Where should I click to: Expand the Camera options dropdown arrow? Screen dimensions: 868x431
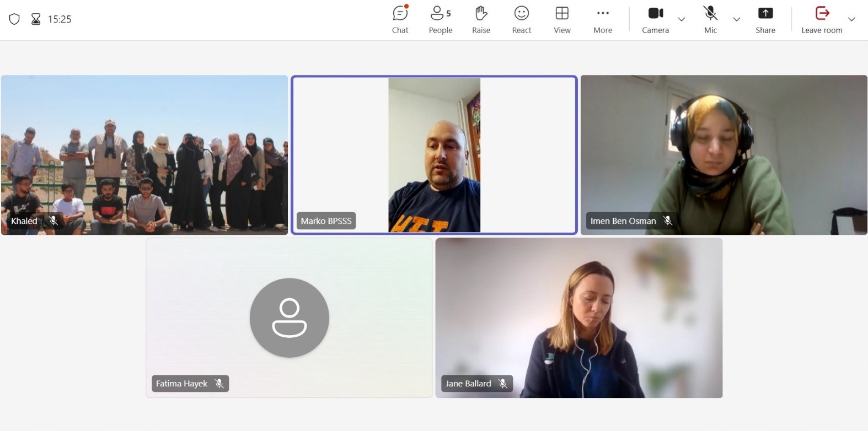[682, 19]
